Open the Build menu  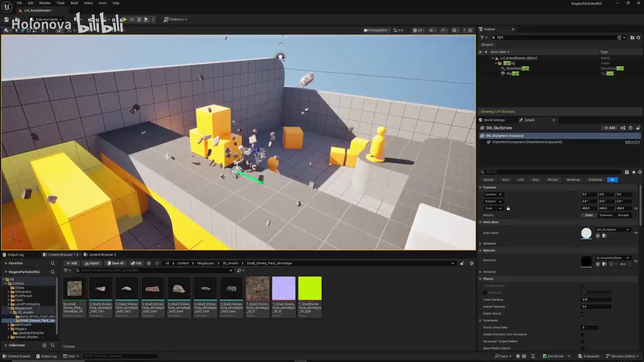(74, 3)
